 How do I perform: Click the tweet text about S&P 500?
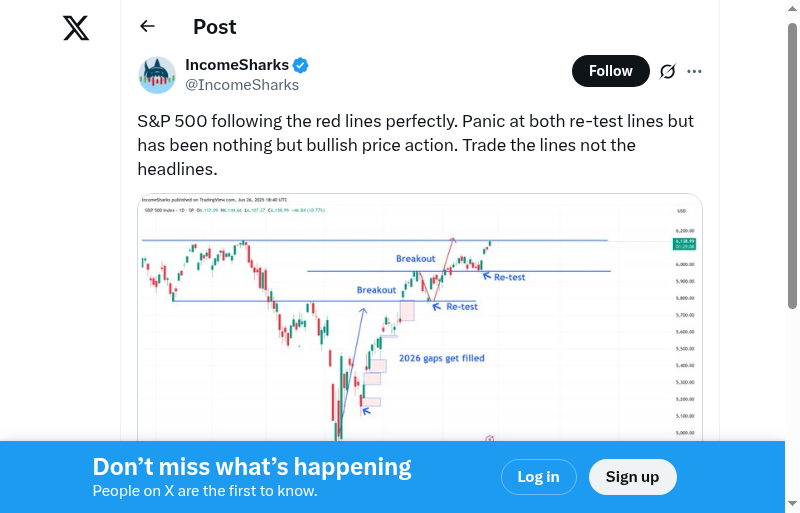pyautogui.click(x=415, y=146)
